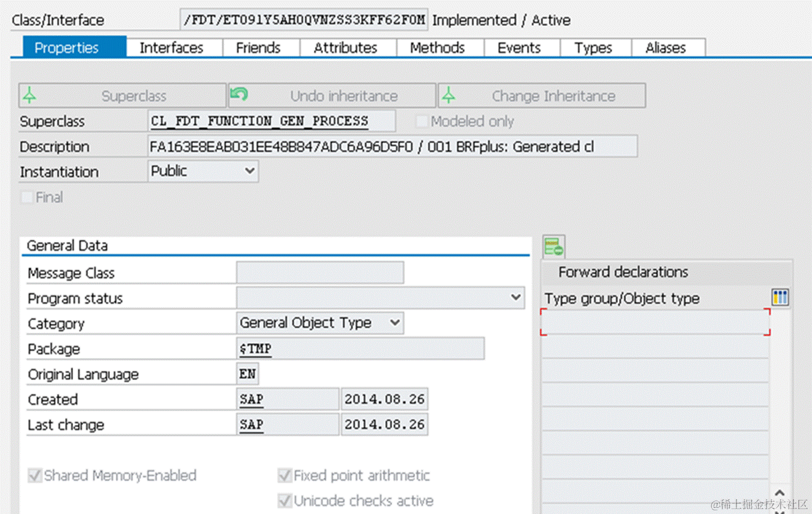This screenshot has height=514, width=812.
Task: Open the Program status dropdown
Action: click(x=381, y=298)
